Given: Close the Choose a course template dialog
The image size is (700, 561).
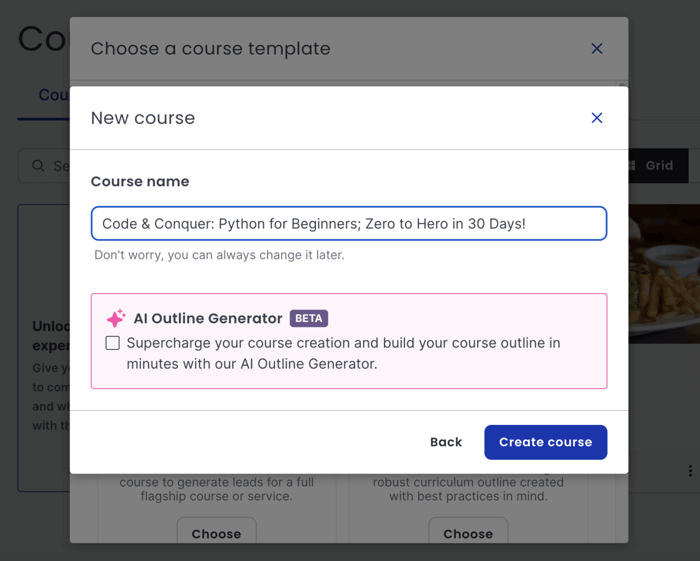Looking at the screenshot, I should pos(597,48).
